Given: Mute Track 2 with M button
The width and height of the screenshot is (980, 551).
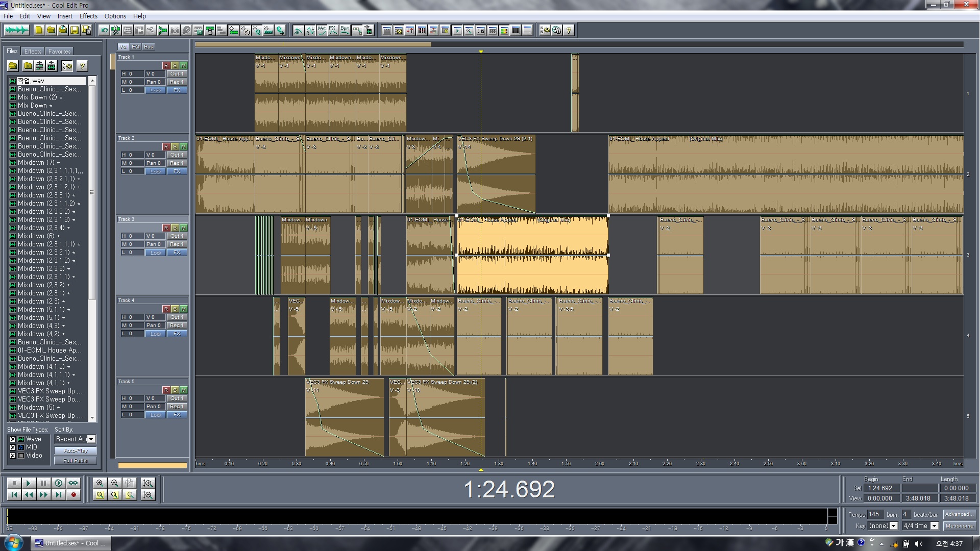Looking at the screenshot, I should click(x=183, y=146).
